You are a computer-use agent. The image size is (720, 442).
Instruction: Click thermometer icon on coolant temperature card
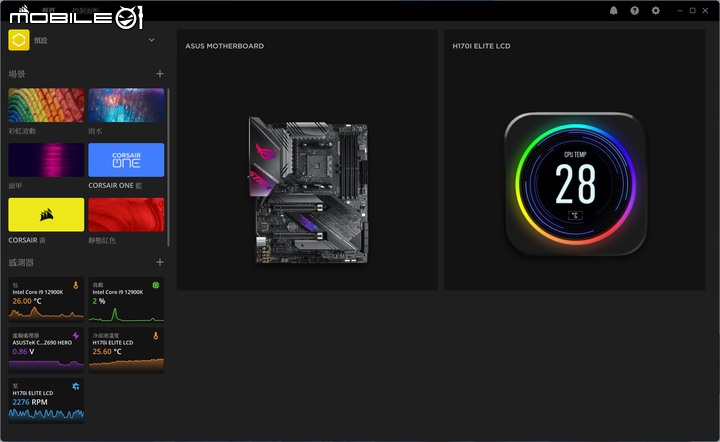pyautogui.click(x=156, y=336)
